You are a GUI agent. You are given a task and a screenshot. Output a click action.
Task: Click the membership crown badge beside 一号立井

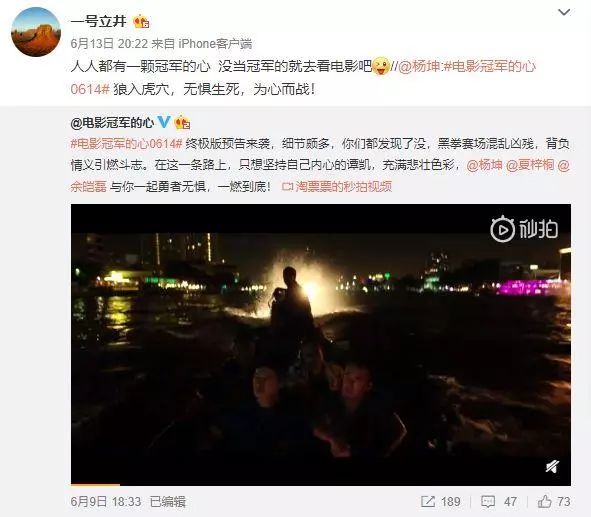(x=141, y=21)
